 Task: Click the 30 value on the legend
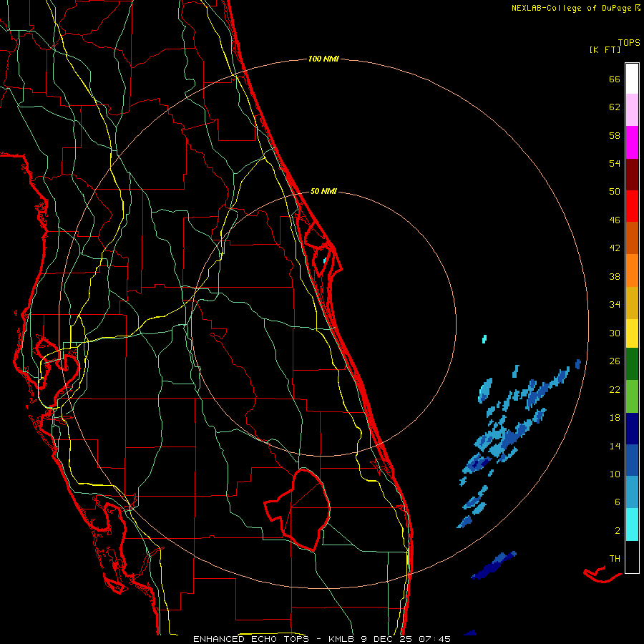(615, 333)
